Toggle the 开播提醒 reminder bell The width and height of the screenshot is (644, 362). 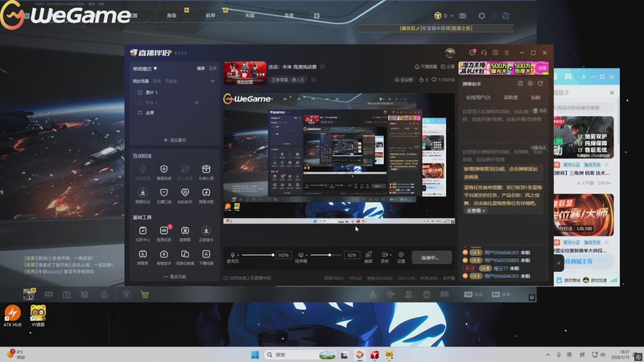click(x=426, y=67)
